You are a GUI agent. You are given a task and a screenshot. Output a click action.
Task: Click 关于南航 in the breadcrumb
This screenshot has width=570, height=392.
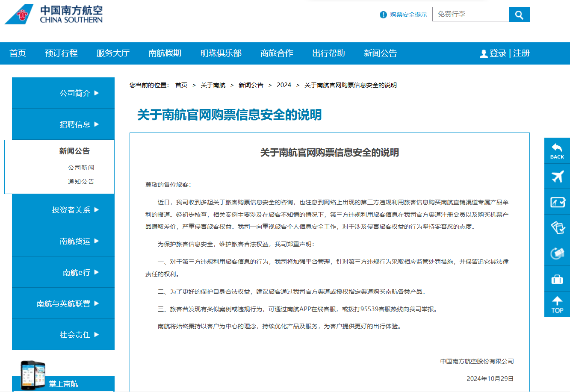click(x=213, y=85)
